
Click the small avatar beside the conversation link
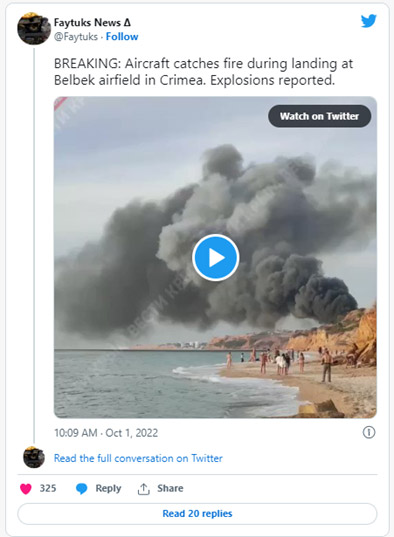34,457
